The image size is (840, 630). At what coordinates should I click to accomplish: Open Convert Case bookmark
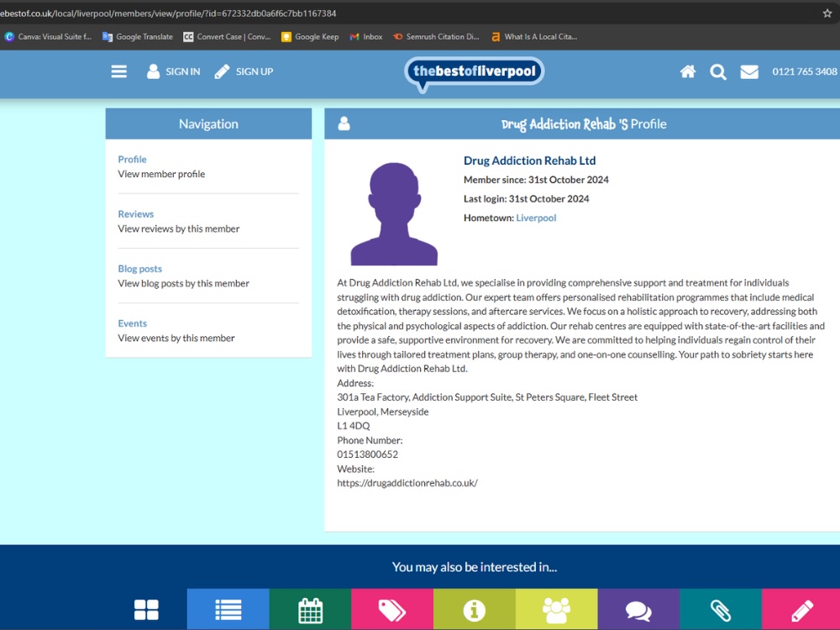click(x=227, y=37)
